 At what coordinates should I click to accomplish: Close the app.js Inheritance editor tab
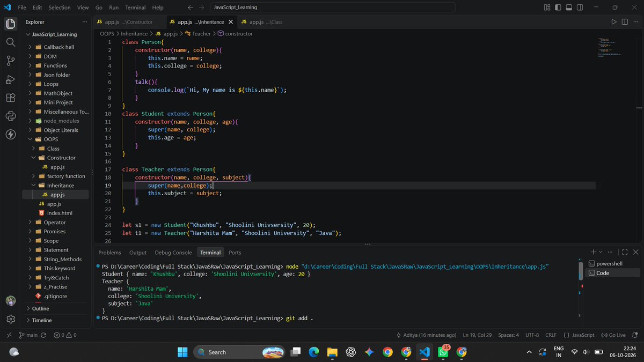click(231, 22)
